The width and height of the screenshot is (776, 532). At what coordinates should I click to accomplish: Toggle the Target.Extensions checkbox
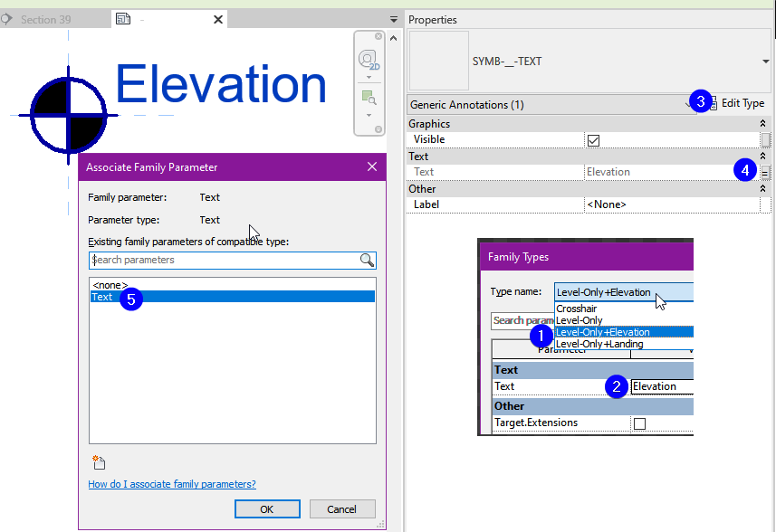(639, 423)
